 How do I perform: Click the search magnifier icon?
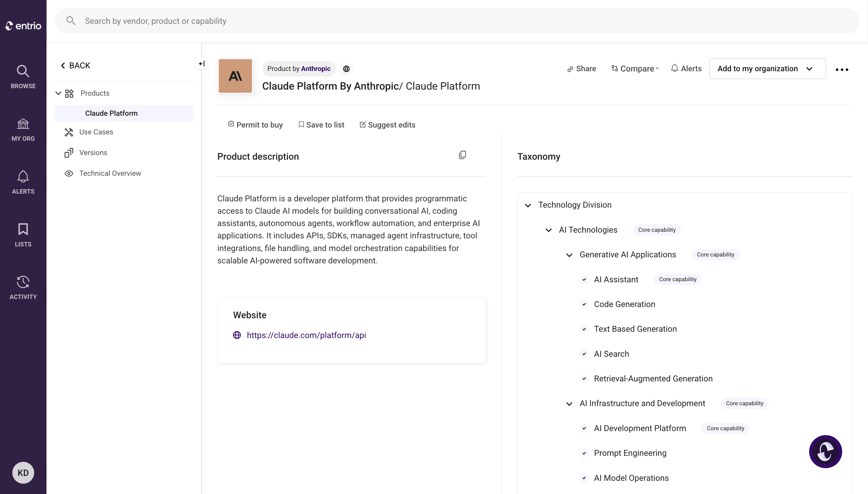tap(71, 21)
